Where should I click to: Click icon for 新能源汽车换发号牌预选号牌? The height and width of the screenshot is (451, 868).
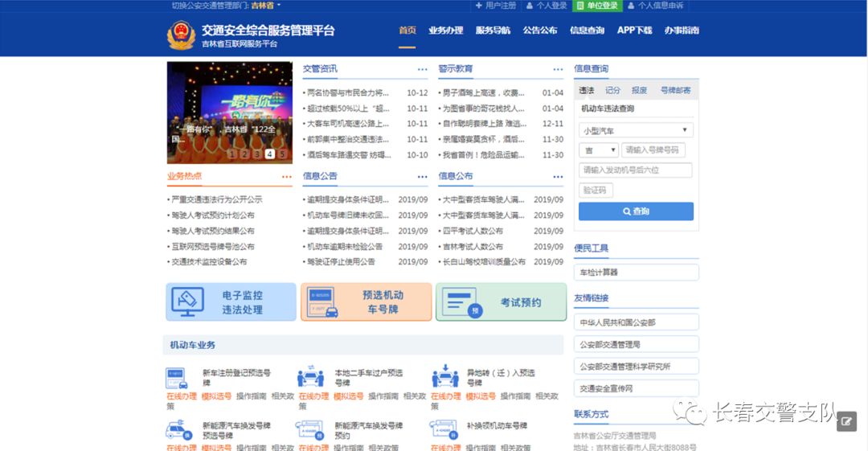[178, 430]
